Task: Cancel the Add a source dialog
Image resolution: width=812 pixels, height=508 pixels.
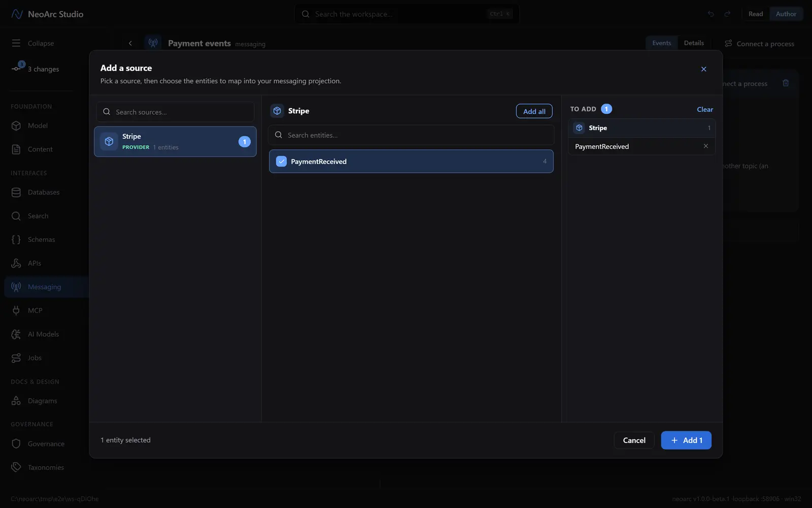Action: pyautogui.click(x=634, y=440)
